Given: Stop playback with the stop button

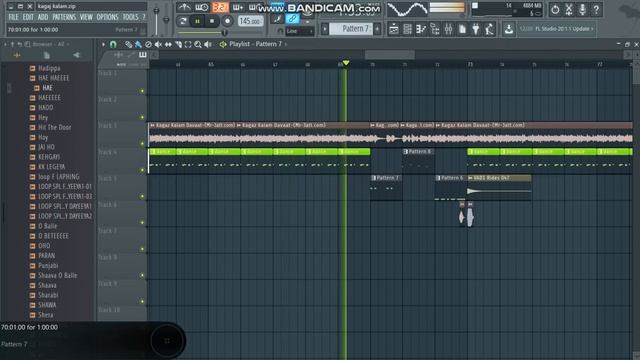Looking at the screenshot, I should (x=212, y=21).
